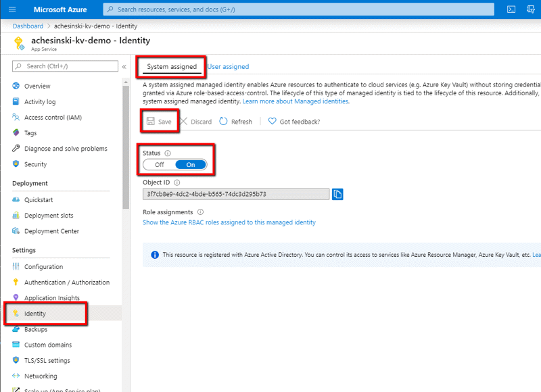Open Overview in the sidebar
The height and width of the screenshot is (392, 541).
coord(37,87)
